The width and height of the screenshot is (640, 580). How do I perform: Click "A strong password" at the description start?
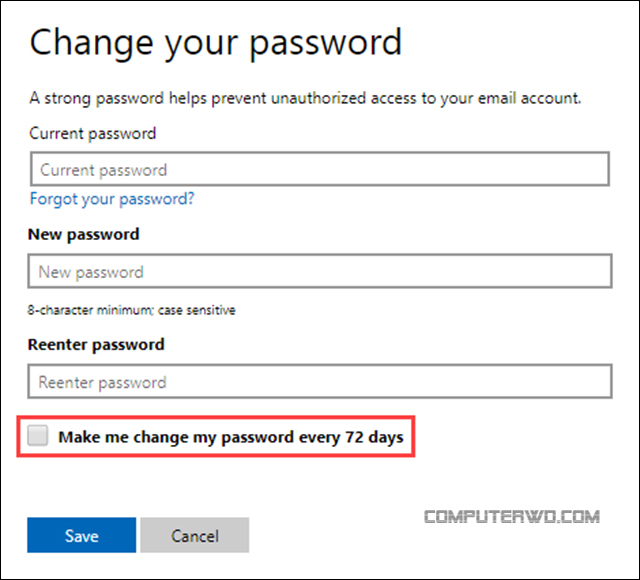91,98
